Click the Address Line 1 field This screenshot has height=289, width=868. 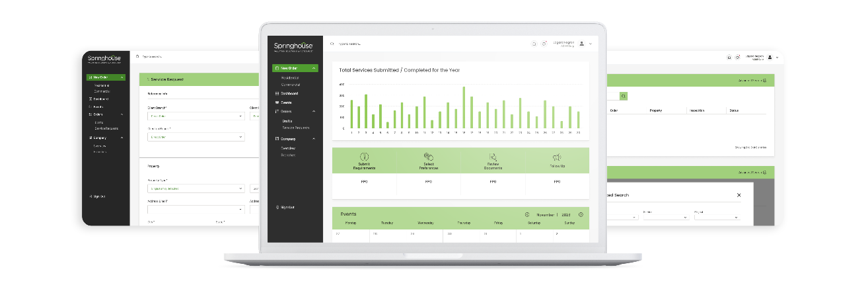[196, 209]
